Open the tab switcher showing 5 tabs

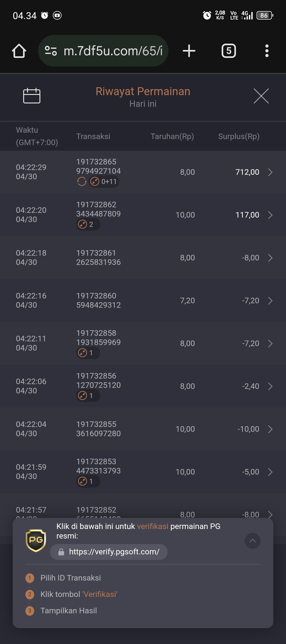click(x=229, y=51)
